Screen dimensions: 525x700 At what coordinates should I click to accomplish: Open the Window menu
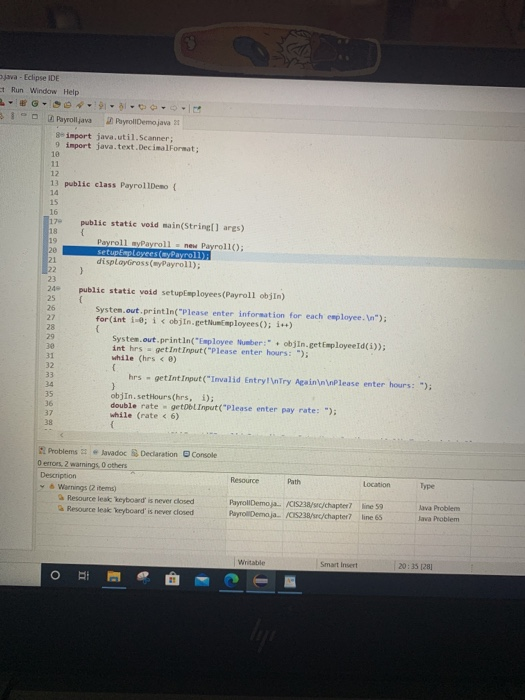43,91
